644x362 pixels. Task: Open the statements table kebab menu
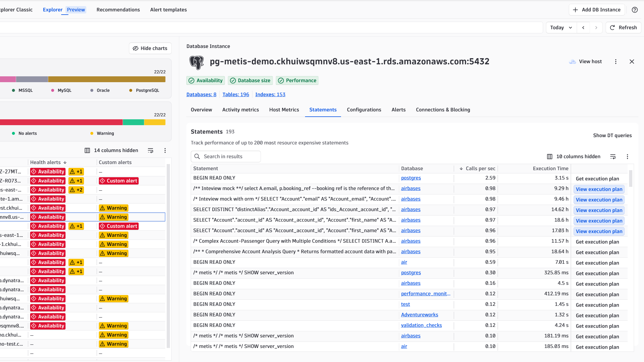(627, 156)
